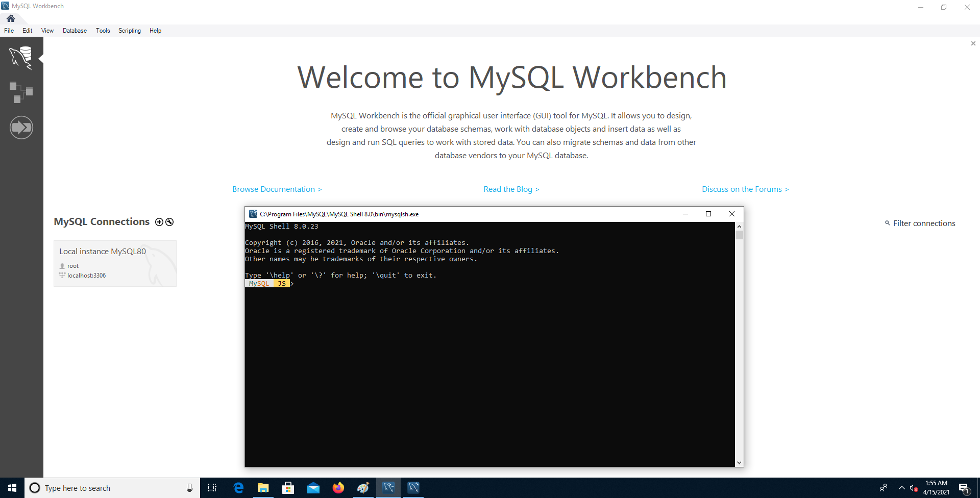Maximize the MySQL Shell window
The height and width of the screenshot is (498, 980).
click(x=708, y=214)
